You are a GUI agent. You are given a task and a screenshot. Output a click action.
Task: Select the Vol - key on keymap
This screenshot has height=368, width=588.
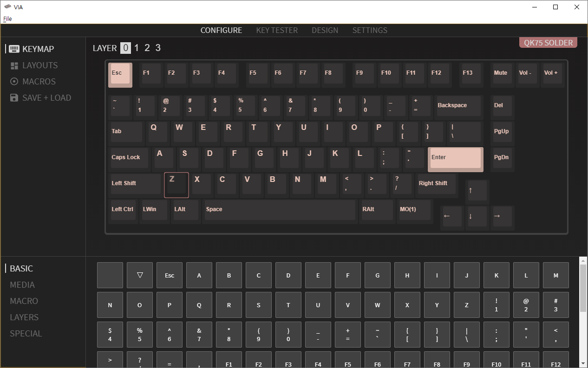click(x=527, y=75)
